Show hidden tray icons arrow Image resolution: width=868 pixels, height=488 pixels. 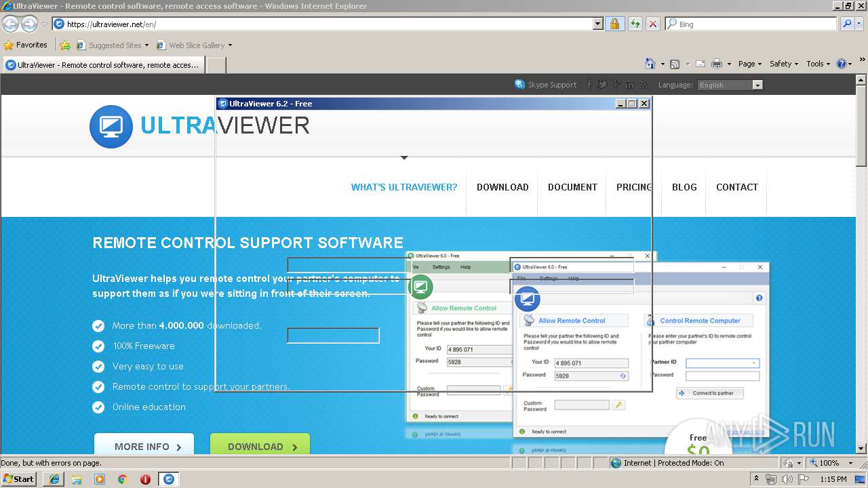(x=756, y=479)
